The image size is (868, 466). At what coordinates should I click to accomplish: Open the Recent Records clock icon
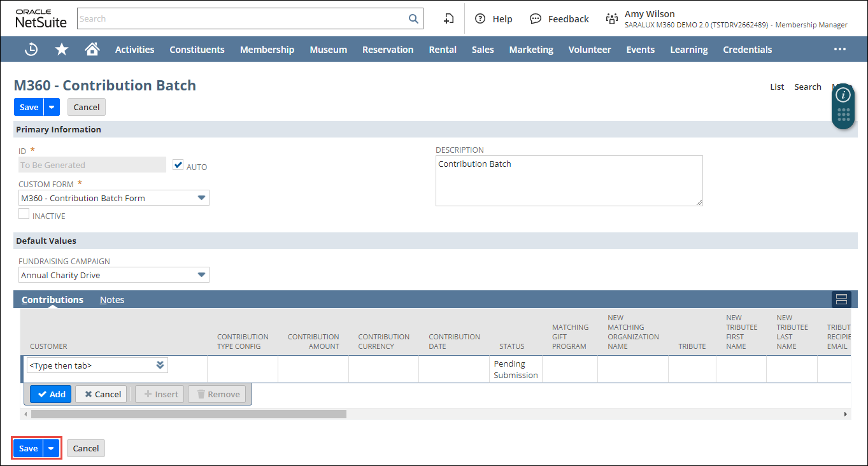click(31, 50)
